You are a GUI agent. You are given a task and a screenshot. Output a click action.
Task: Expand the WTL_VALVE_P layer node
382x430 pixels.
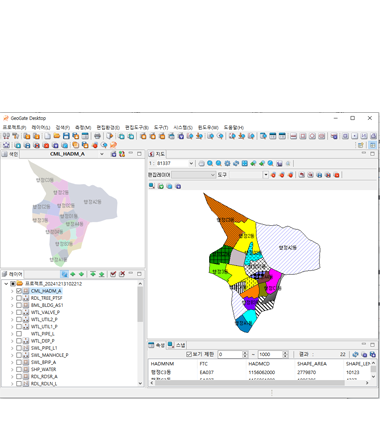[12, 312]
